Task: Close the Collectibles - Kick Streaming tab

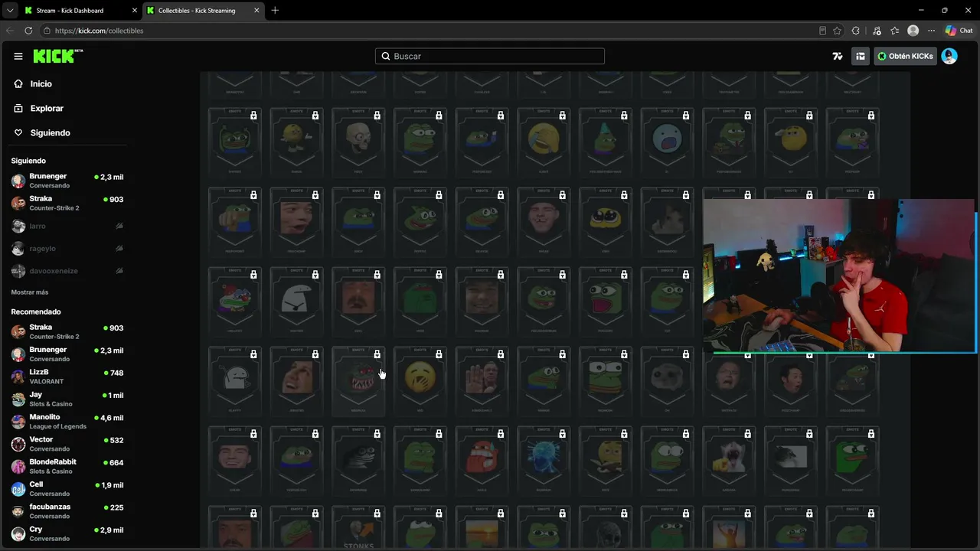Action: tap(256, 11)
